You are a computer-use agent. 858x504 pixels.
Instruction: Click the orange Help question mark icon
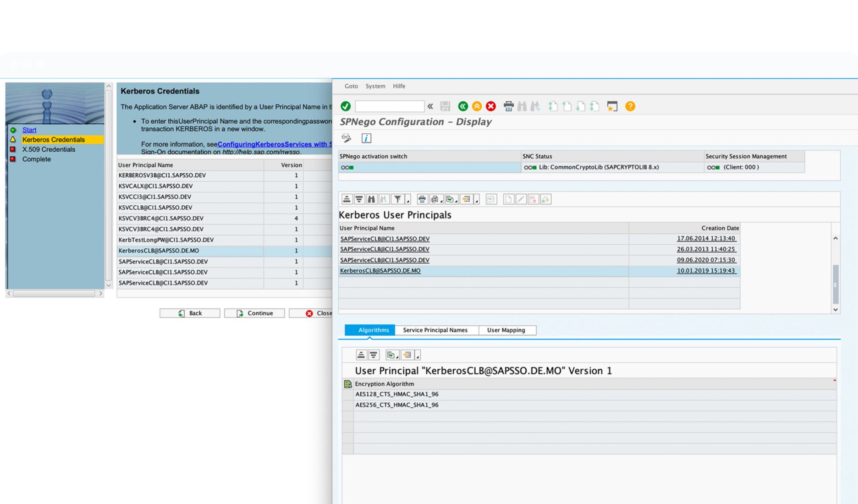tap(630, 106)
